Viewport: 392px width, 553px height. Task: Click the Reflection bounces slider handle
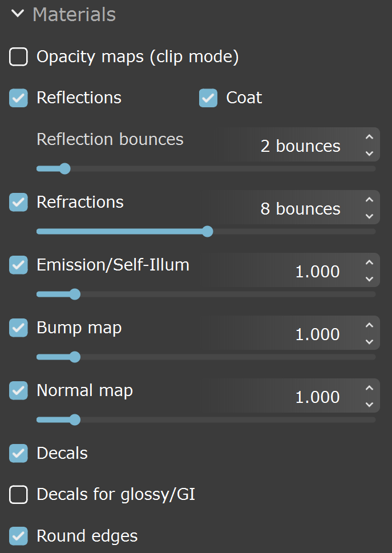tap(65, 168)
